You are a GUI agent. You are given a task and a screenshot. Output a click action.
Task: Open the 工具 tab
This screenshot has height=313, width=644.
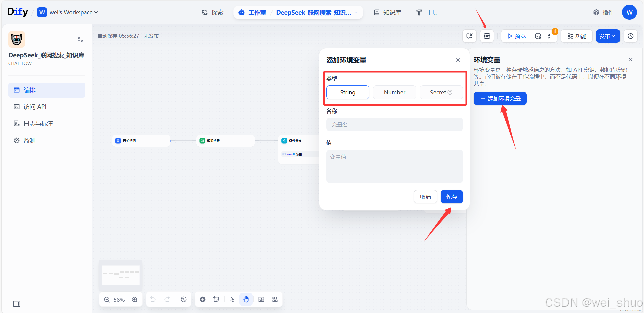427,12
